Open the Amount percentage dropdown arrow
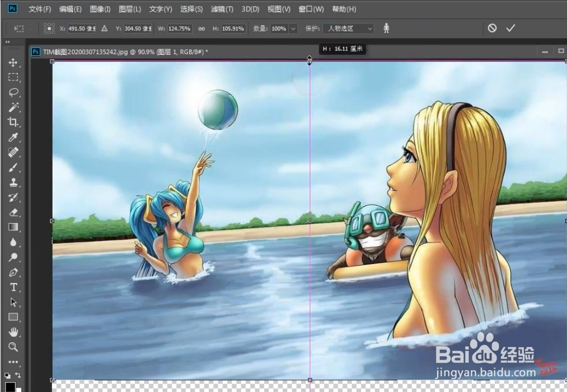The image size is (567, 392). pos(293,29)
